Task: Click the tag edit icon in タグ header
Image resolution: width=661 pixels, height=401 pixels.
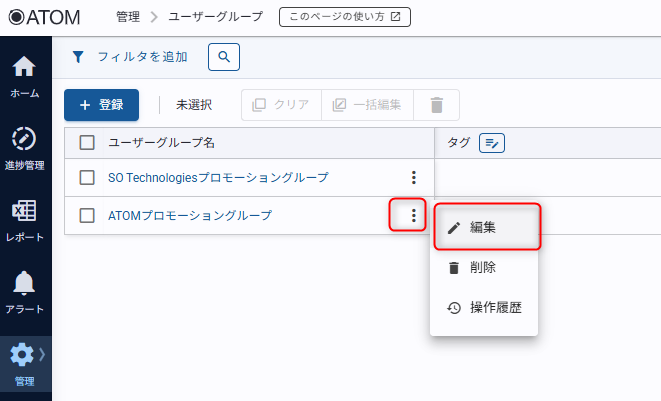Action: pos(492,143)
